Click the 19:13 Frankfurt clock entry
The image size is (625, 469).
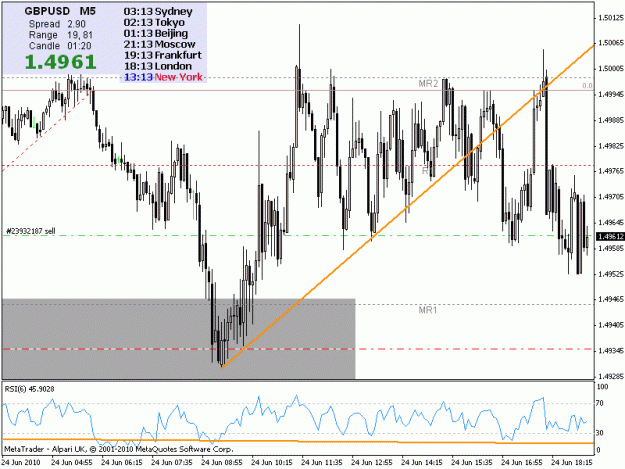(x=163, y=55)
